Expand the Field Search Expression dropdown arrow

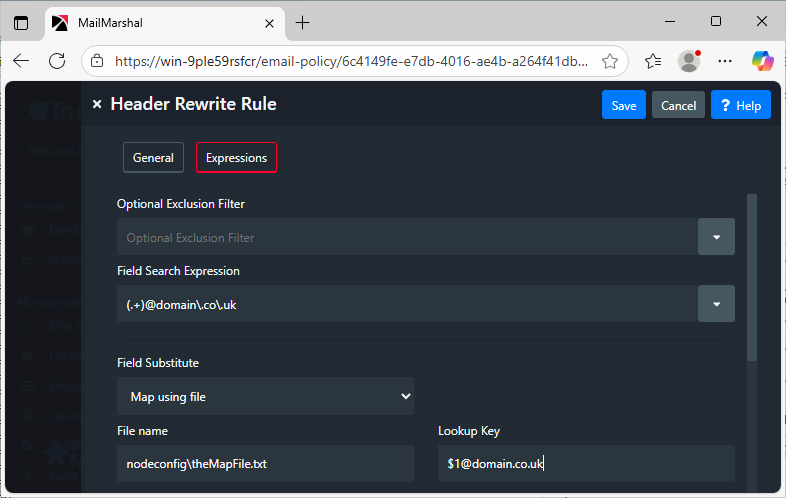(x=716, y=304)
